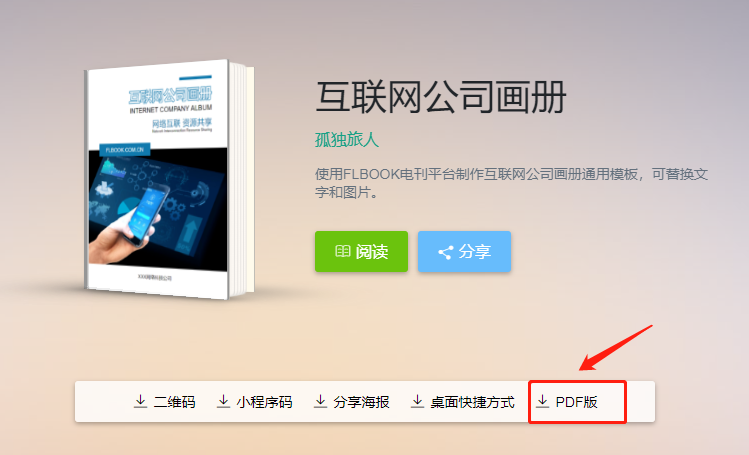Image resolution: width=749 pixels, height=455 pixels.
Task: Click download arrow icon beside 桌面快捷方式
Action: (x=417, y=402)
